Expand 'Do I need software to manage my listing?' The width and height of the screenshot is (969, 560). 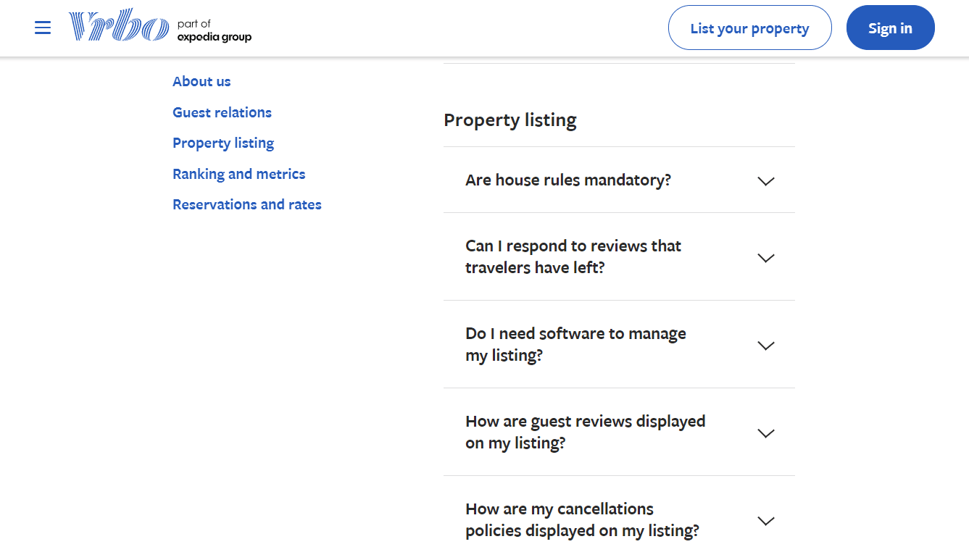tap(575, 344)
